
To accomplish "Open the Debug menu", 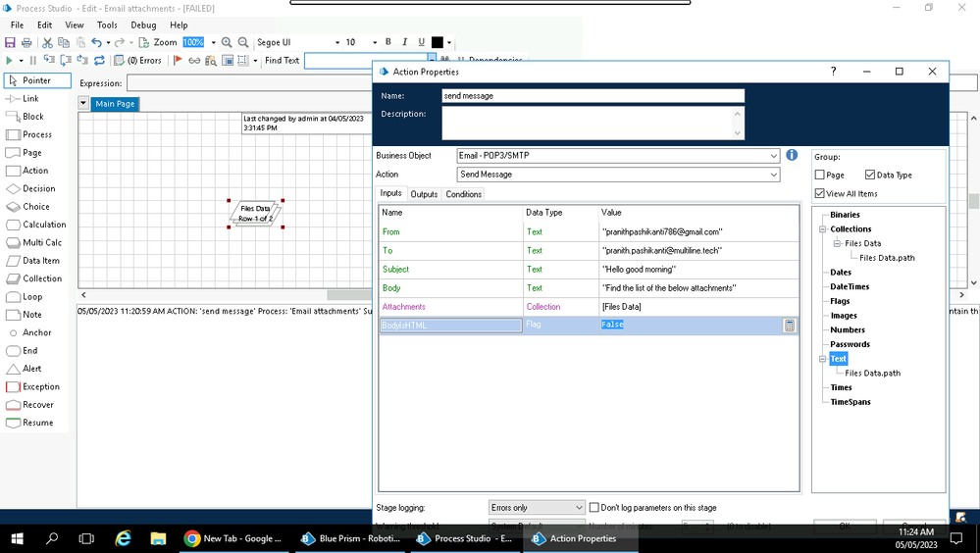I will (143, 25).
